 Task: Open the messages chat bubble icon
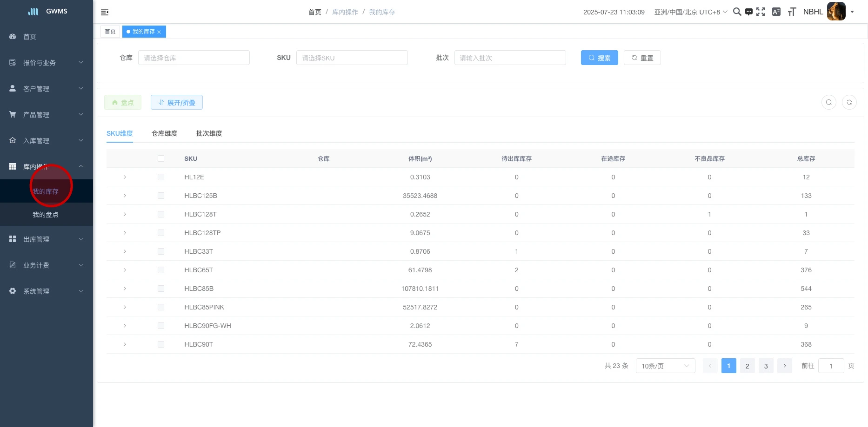748,12
